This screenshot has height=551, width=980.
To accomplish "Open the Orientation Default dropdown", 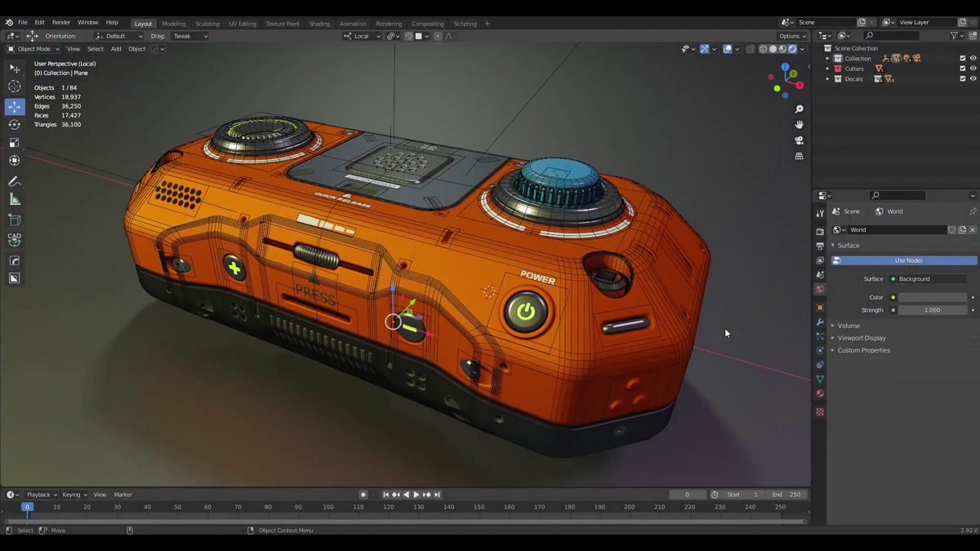I will point(118,36).
